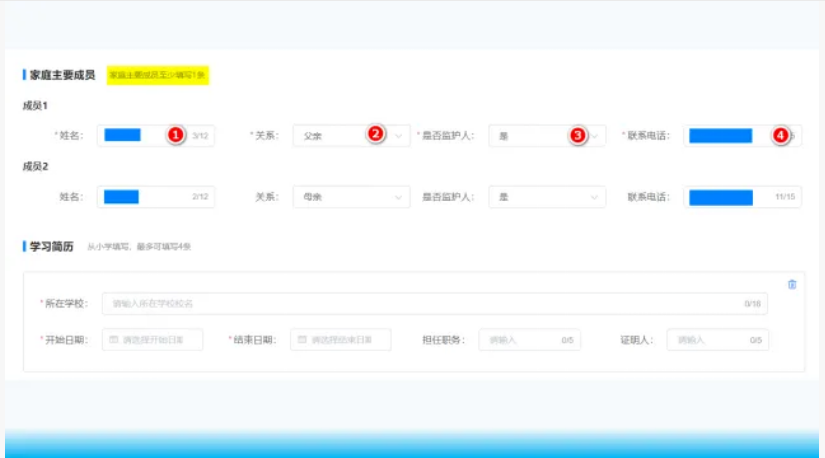This screenshot has width=825, height=458.
Task: Click the yellow highlighted 家庭主要成员 hint text
Action: click(x=158, y=75)
